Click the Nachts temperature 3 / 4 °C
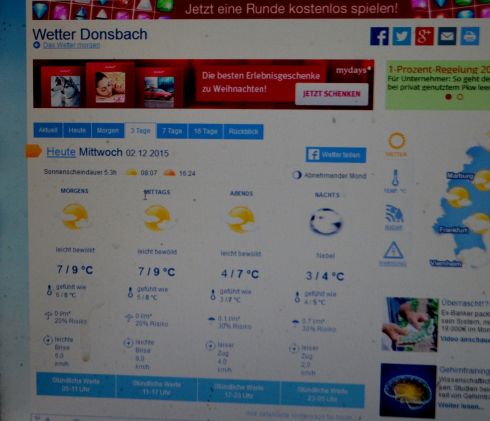Screen dimensions: 490x421 pyautogui.click(x=325, y=276)
